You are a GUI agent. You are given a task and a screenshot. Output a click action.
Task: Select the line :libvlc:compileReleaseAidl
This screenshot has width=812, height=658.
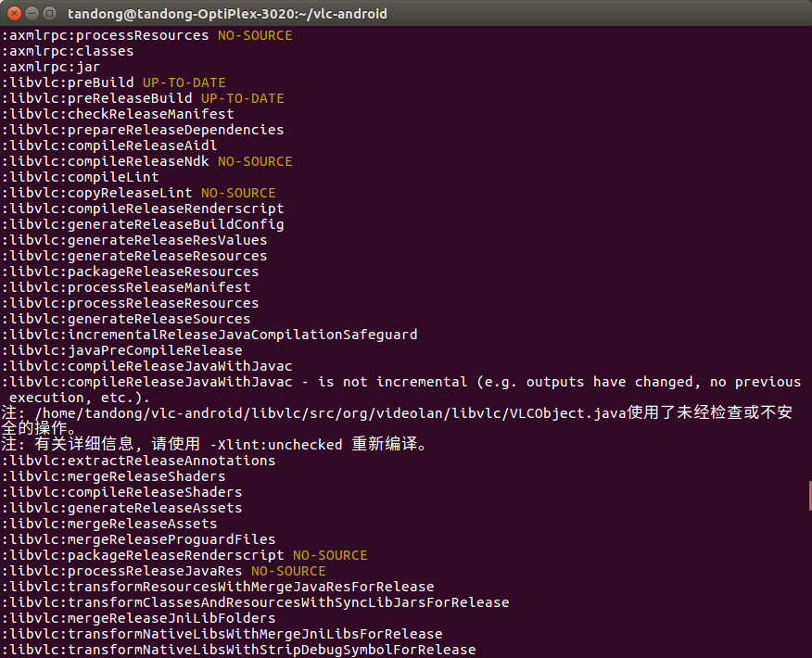click(109, 146)
